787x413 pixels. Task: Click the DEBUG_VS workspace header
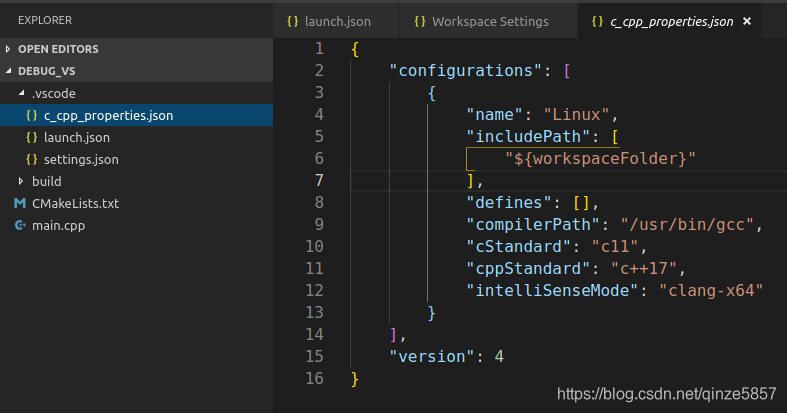[x=137, y=71]
